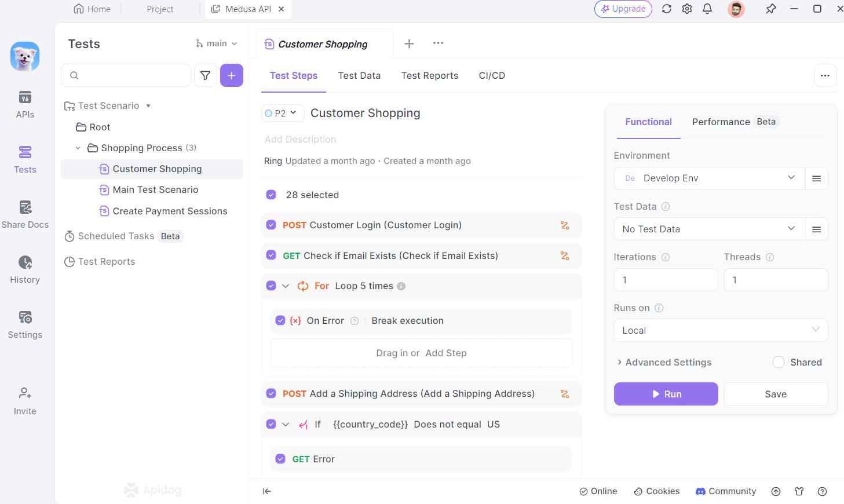Add a new test with plus button
This screenshot has width=844, height=504.
tap(232, 75)
